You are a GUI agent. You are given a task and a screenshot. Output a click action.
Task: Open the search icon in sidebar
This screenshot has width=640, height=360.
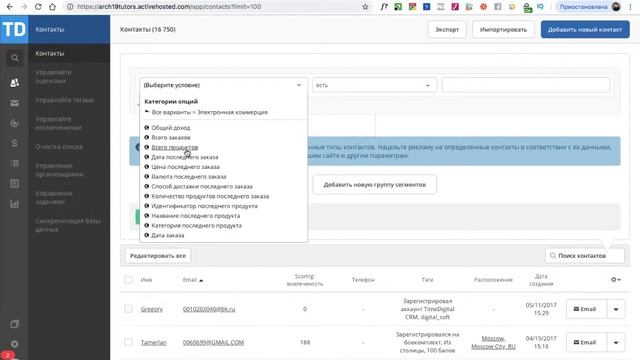click(x=15, y=58)
